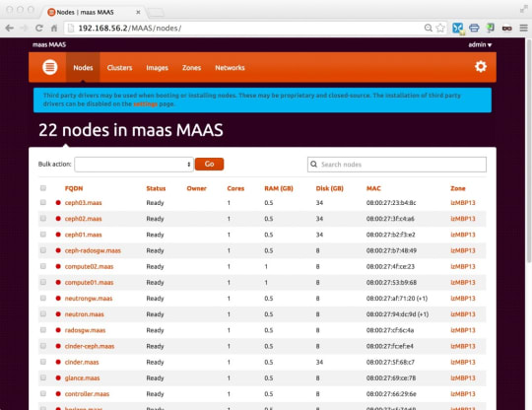Sort table by Disk (GB) column
Image resolution: width=532 pixels, height=410 pixels.
point(329,188)
